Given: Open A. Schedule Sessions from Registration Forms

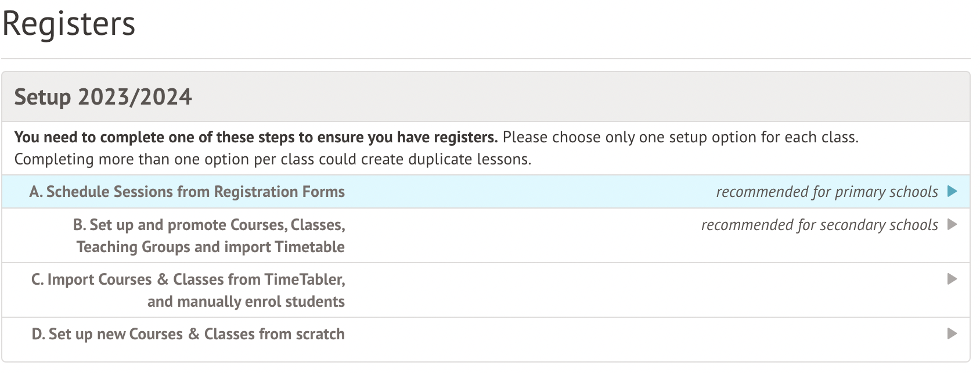Looking at the screenshot, I should coord(187,192).
